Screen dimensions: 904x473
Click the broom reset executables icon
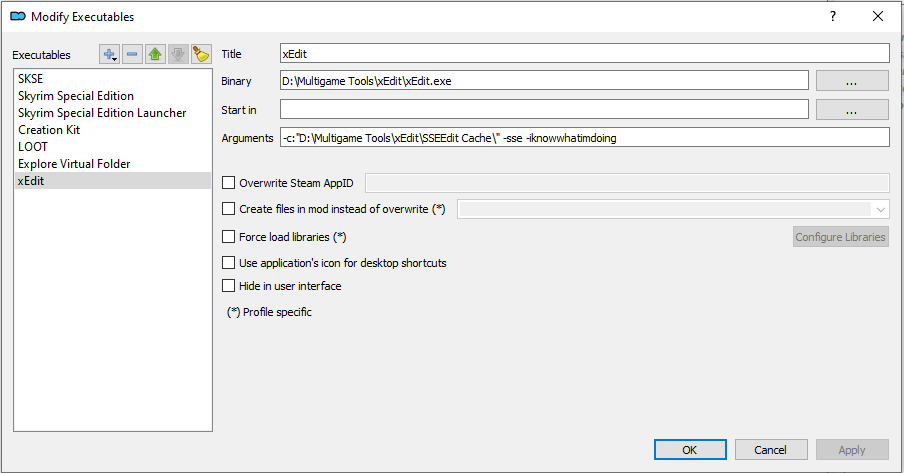pos(200,54)
